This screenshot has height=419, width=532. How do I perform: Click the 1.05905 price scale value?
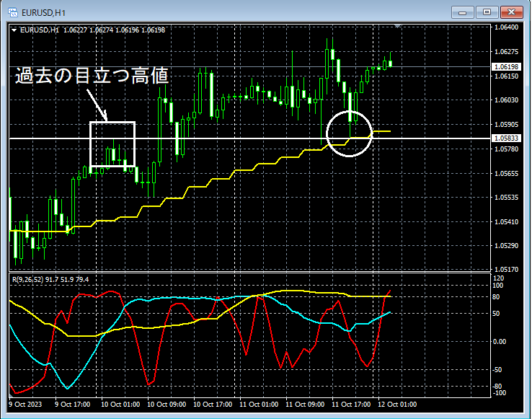tap(506, 125)
